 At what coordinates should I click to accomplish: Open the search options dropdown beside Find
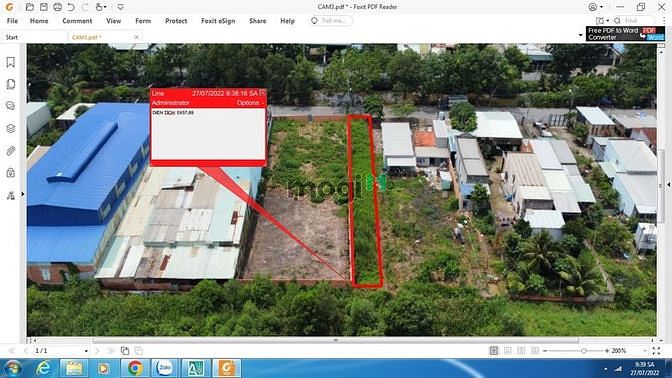(603, 21)
